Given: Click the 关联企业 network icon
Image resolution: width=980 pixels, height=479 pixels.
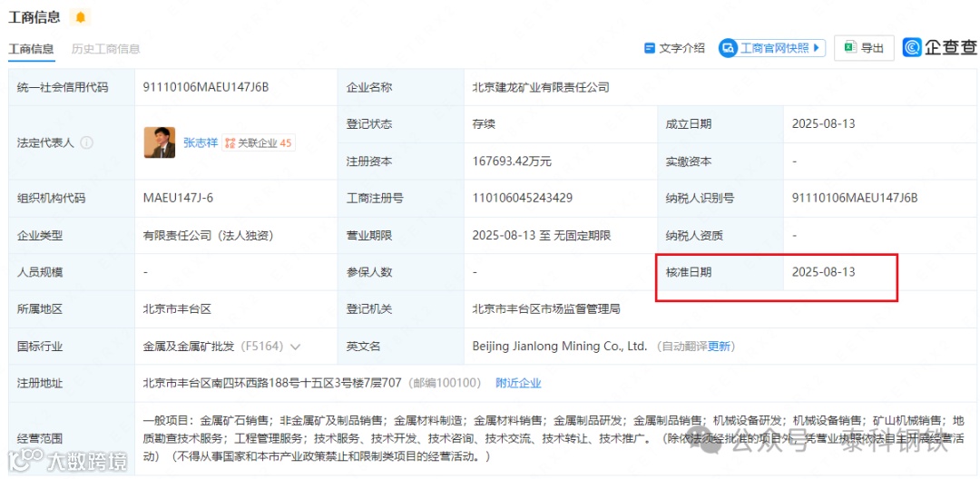Looking at the screenshot, I should pos(230,143).
